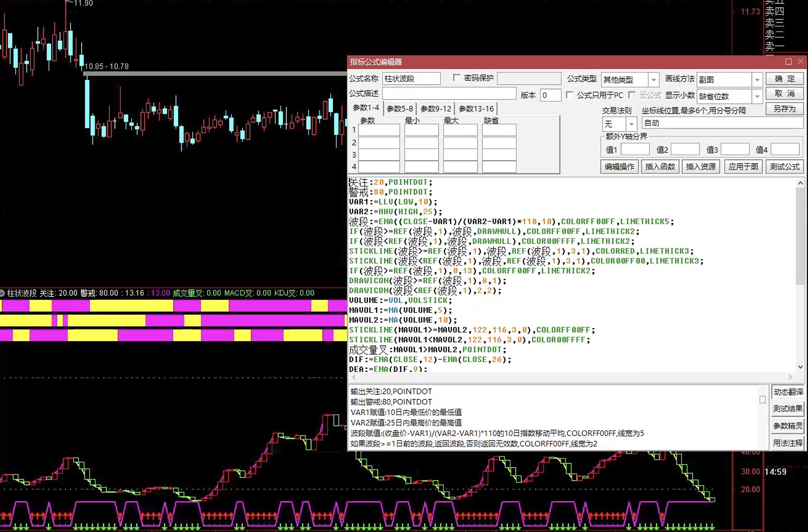Click the 测试公式 button
Image resolution: width=808 pixels, height=532 pixels.
point(785,167)
